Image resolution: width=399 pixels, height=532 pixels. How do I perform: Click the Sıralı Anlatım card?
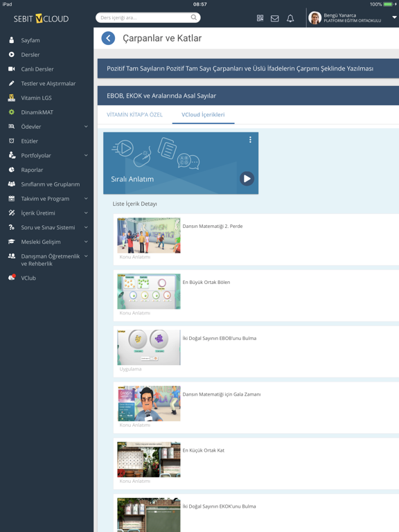click(x=181, y=163)
